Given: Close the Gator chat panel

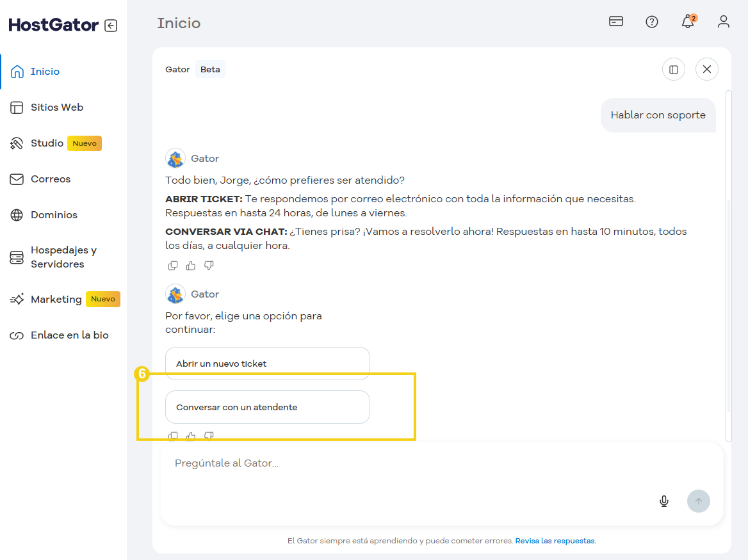Looking at the screenshot, I should 707,69.
